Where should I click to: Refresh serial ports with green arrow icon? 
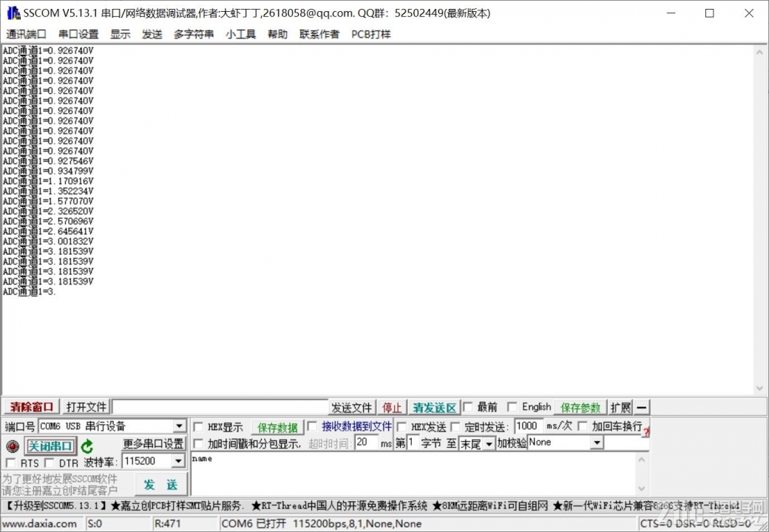point(87,446)
